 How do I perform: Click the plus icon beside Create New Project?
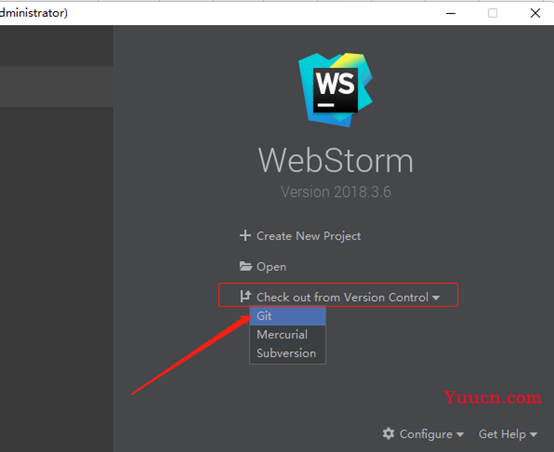click(245, 235)
